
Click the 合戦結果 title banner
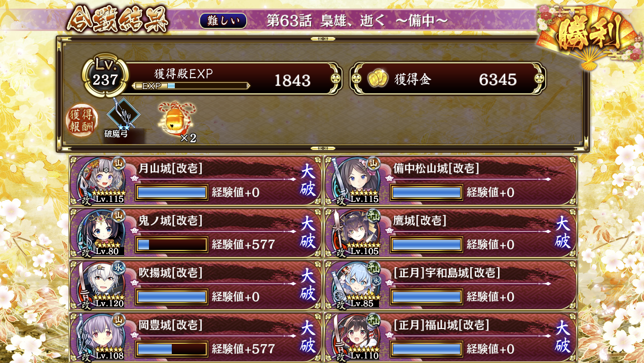pos(117,21)
